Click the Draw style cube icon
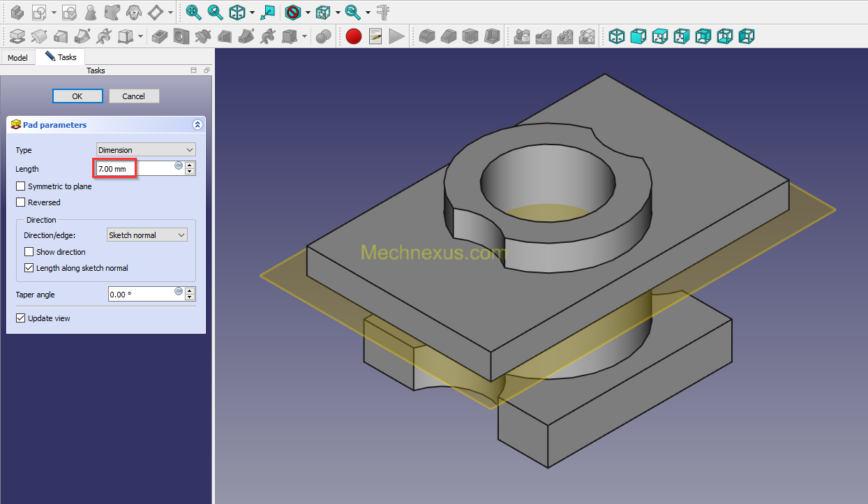868x504 pixels. (237, 12)
